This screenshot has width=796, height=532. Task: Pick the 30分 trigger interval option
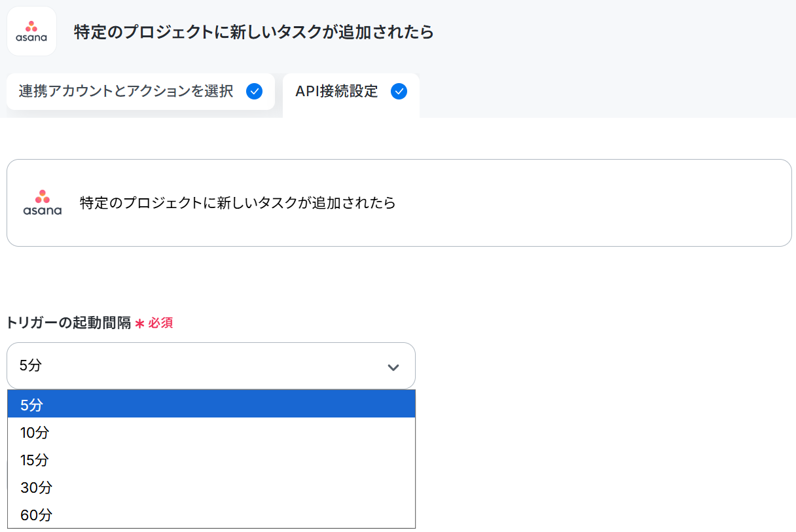[211, 487]
